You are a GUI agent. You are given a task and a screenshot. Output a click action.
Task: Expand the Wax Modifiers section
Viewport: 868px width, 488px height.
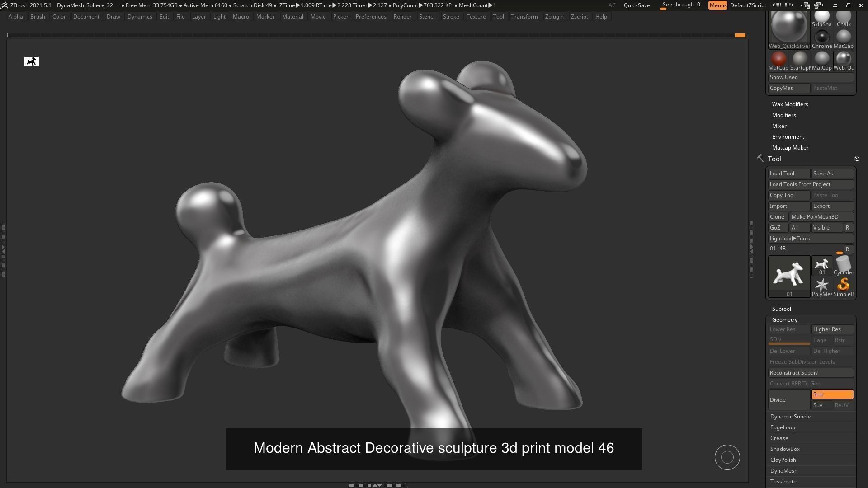point(790,104)
